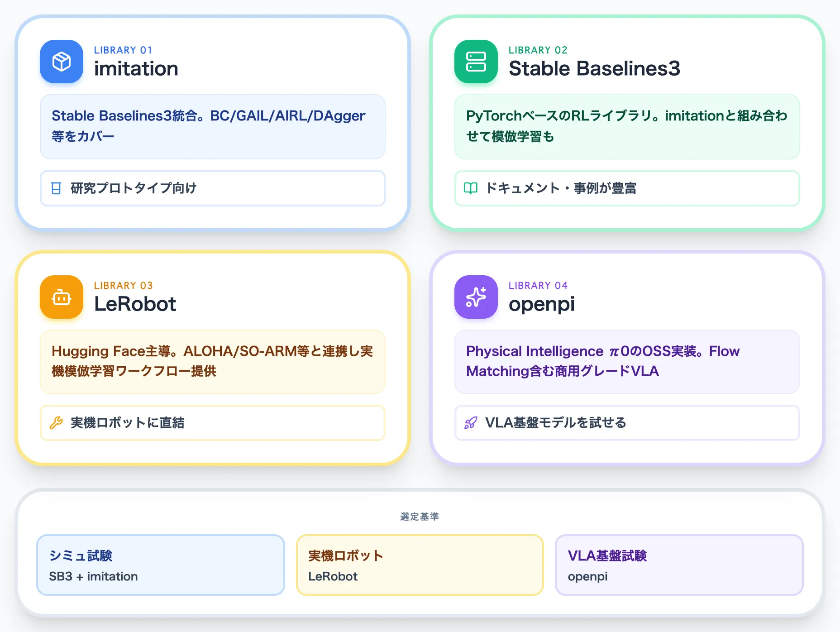Click the ドキュメント・事例が豊富 tag
The height and width of the screenshot is (632, 840).
click(x=627, y=188)
